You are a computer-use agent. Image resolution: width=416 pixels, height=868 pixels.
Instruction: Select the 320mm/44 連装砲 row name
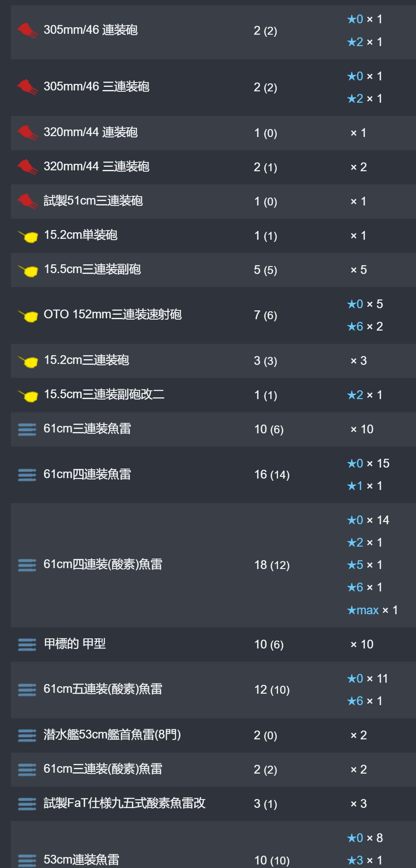pos(90,132)
